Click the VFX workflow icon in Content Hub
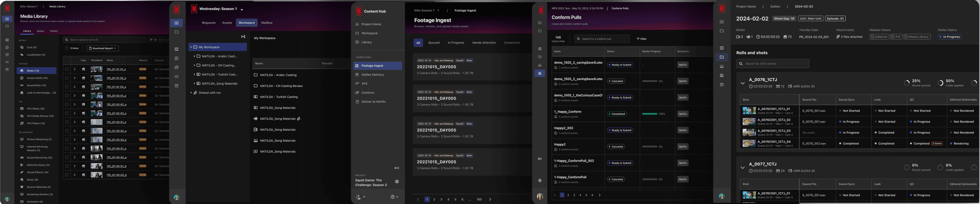 pyautogui.click(x=357, y=84)
